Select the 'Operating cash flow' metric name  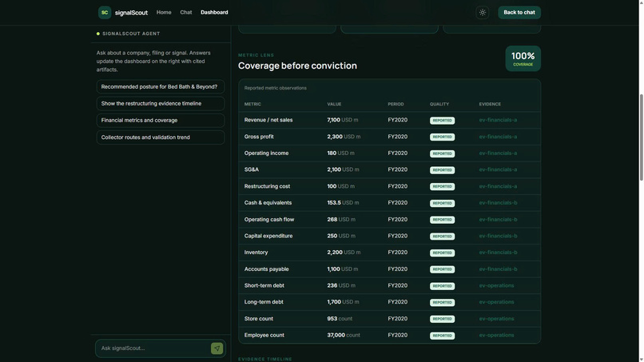pos(269,220)
